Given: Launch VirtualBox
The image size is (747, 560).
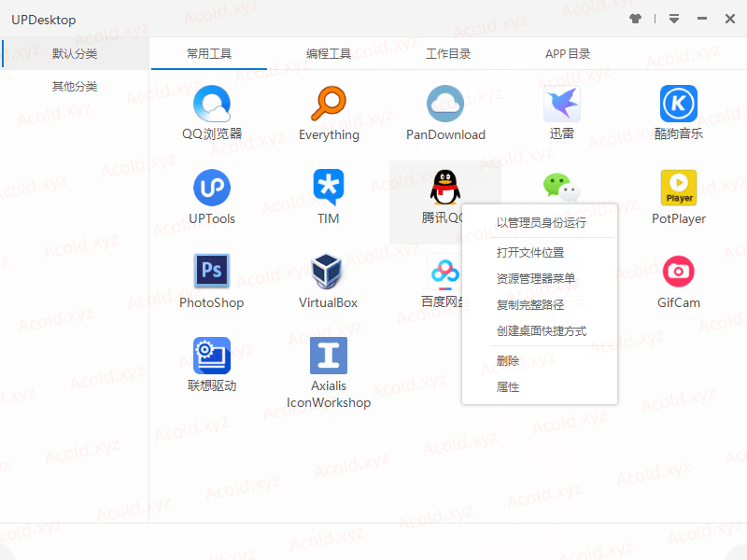Looking at the screenshot, I should [327, 272].
